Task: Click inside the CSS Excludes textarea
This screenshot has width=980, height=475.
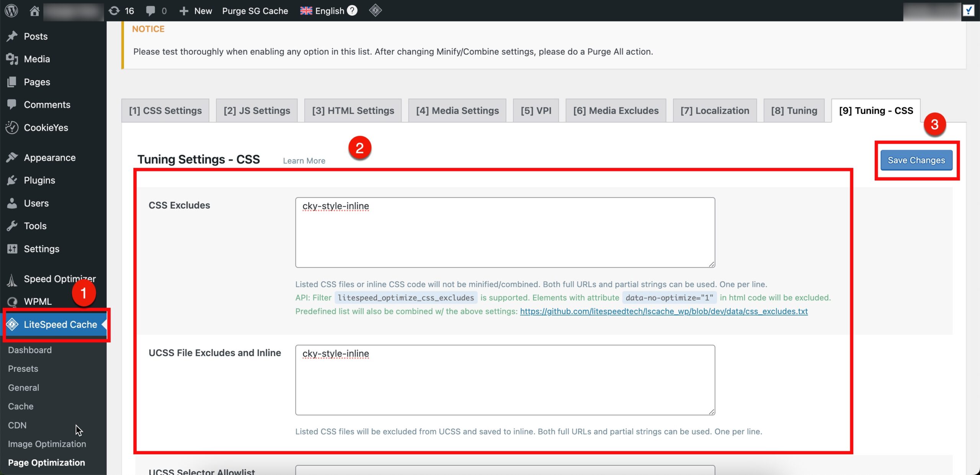Action: click(x=505, y=232)
